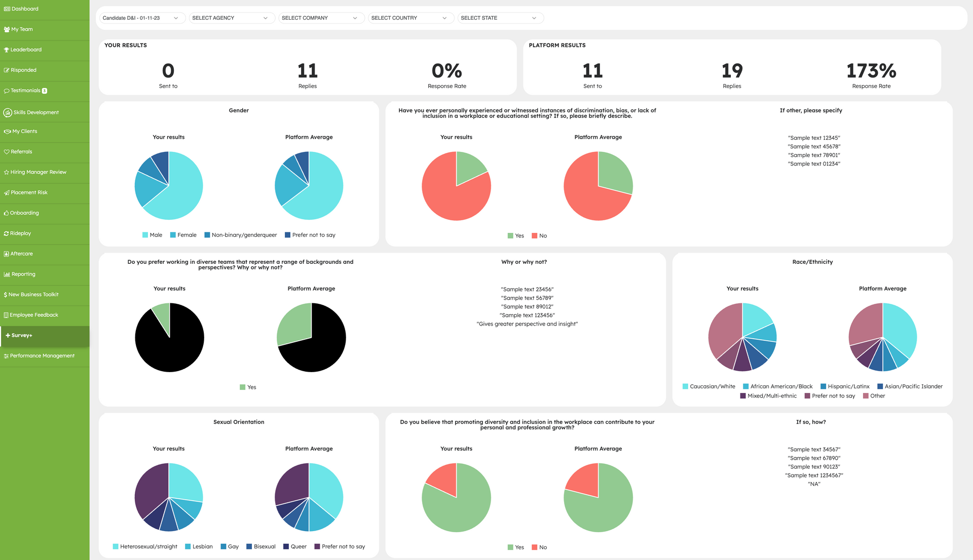The height and width of the screenshot is (560, 973).
Task: Toggle Queer legend entry
Action: click(x=295, y=547)
